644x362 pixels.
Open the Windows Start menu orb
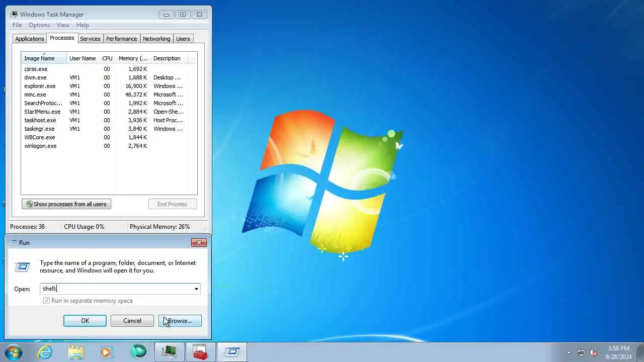pos(13,352)
